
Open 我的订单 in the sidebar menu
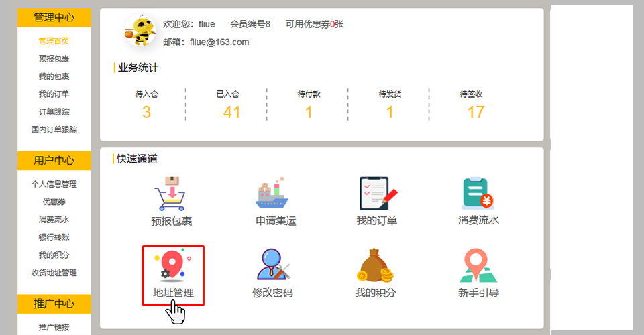click(x=54, y=94)
